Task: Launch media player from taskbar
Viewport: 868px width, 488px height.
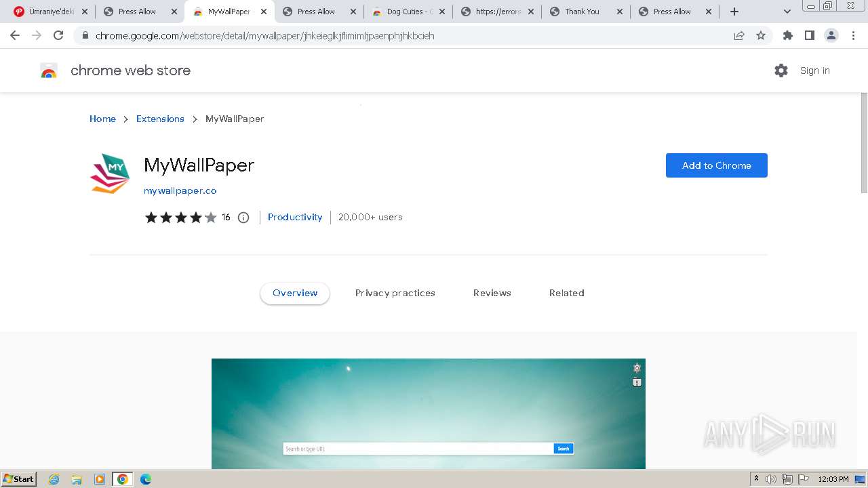Action: [100, 479]
